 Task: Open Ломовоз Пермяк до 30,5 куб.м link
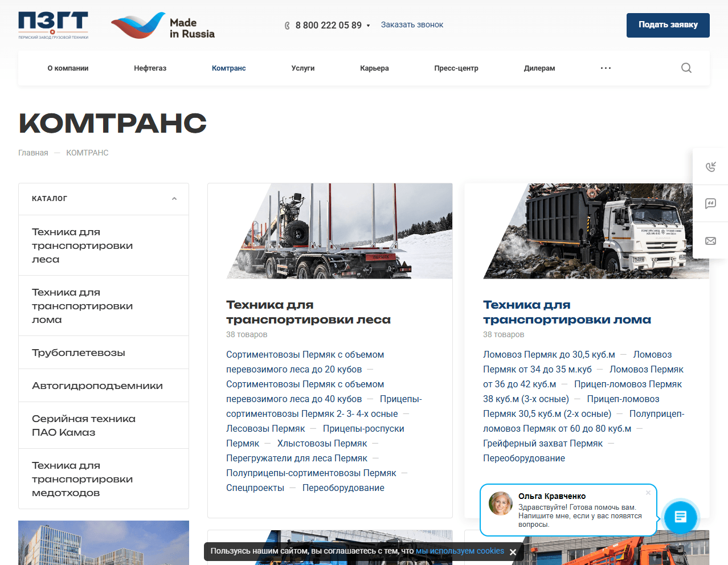coord(549,354)
